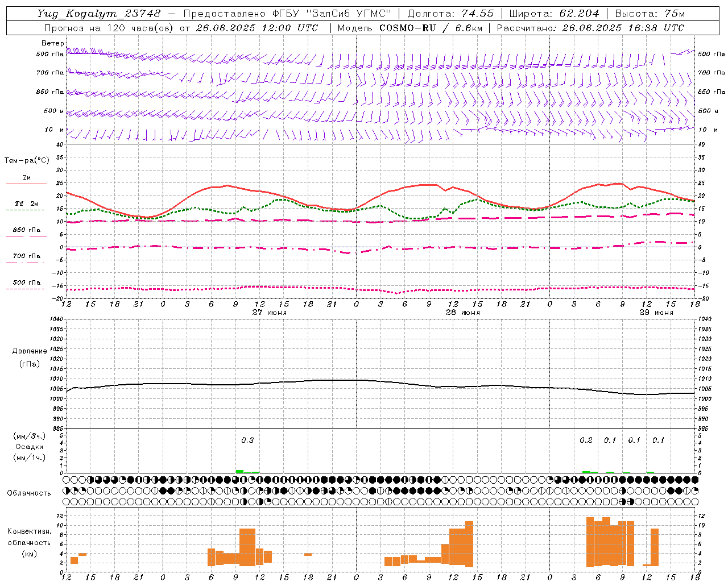
Task: Click right convective axis value '12'
Action: (701, 516)
